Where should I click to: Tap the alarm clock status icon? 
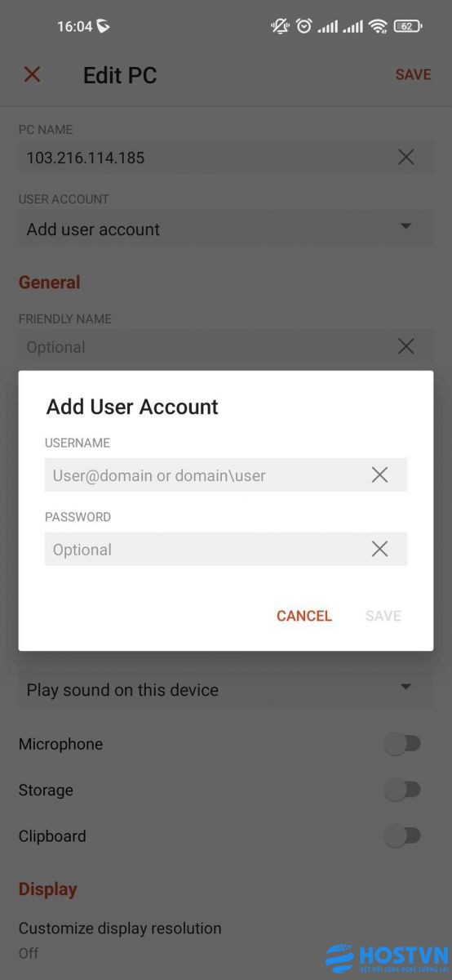[x=304, y=26]
